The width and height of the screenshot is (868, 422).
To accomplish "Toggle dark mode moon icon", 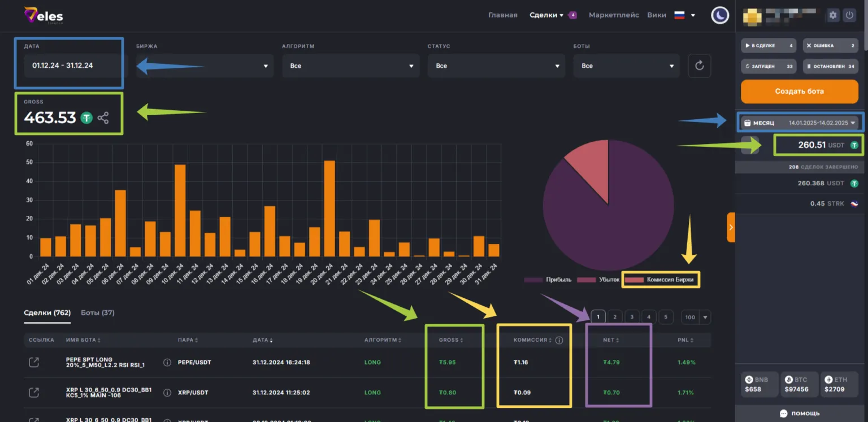I will [720, 15].
